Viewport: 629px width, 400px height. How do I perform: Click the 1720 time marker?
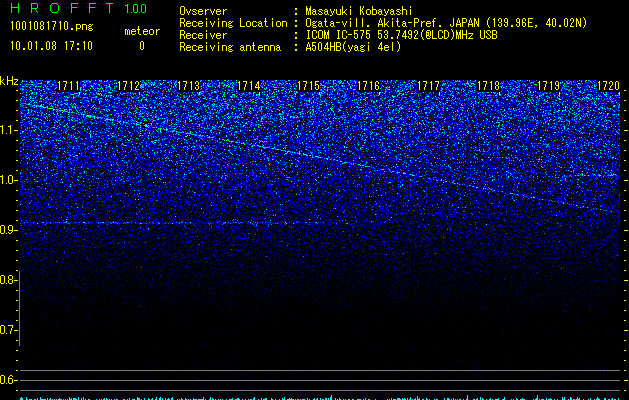pyautogui.click(x=608, y=86)
